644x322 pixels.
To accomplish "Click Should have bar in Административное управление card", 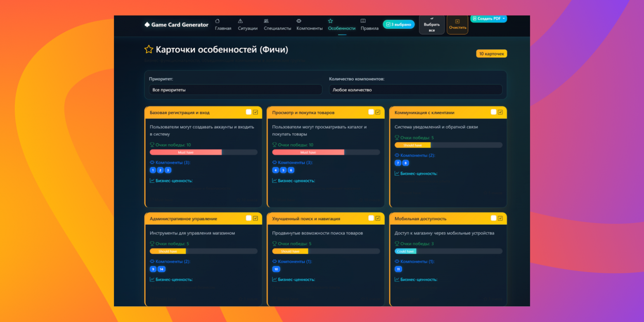I will (x=168, y=251).
